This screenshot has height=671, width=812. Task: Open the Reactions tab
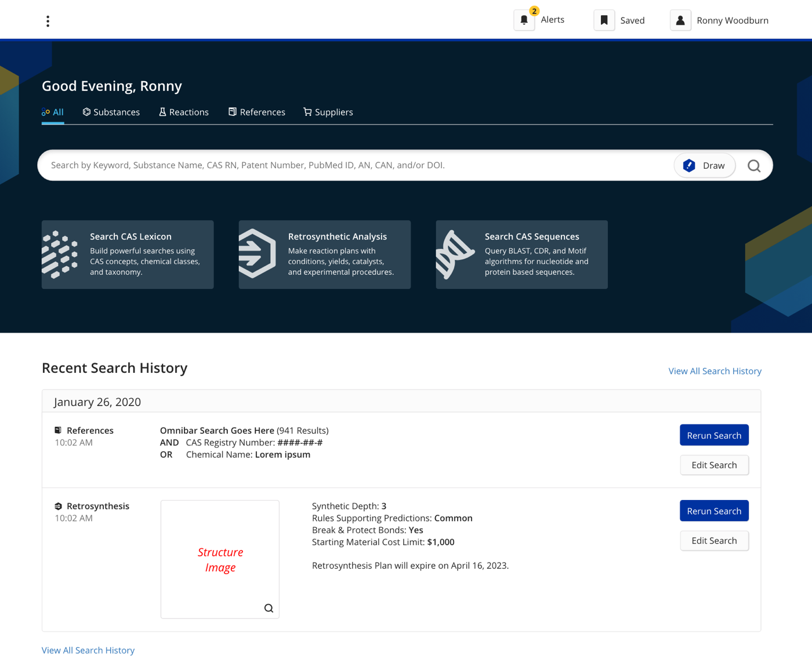point(184,113)
